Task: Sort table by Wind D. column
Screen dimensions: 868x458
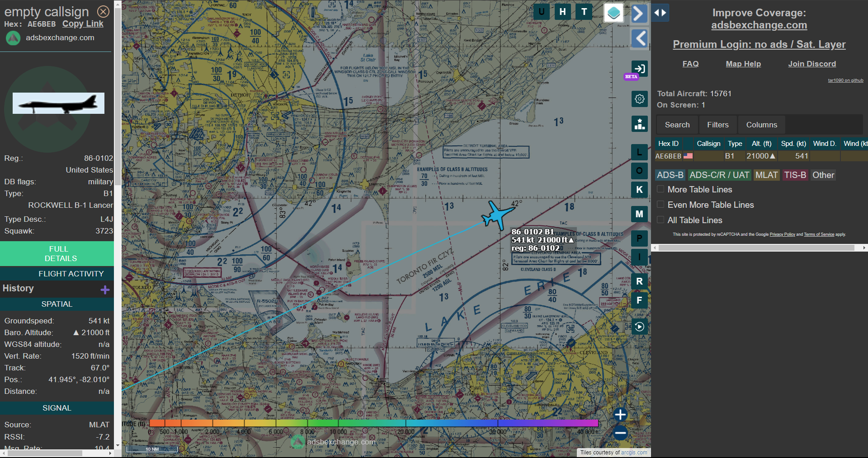Action: tap(824, 144)
